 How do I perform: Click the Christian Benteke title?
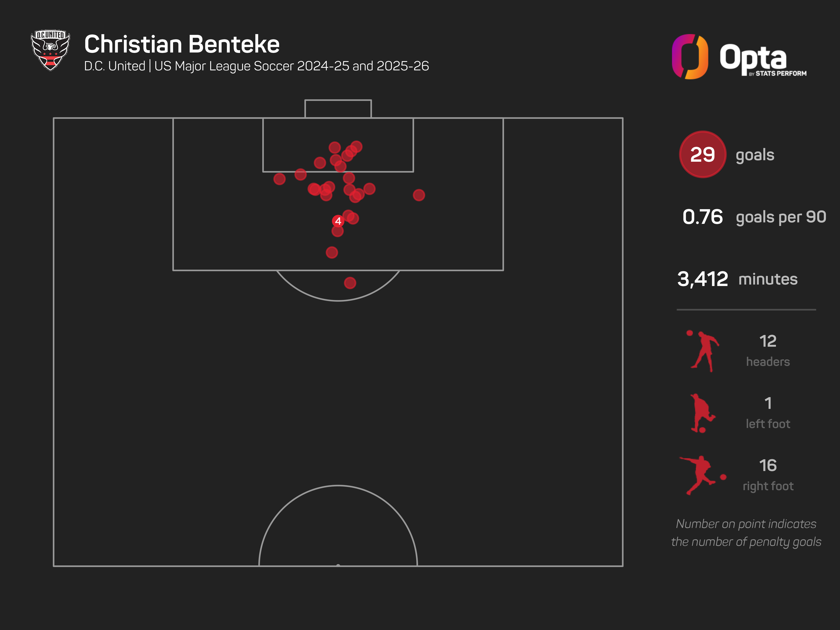tap(182, 44)
